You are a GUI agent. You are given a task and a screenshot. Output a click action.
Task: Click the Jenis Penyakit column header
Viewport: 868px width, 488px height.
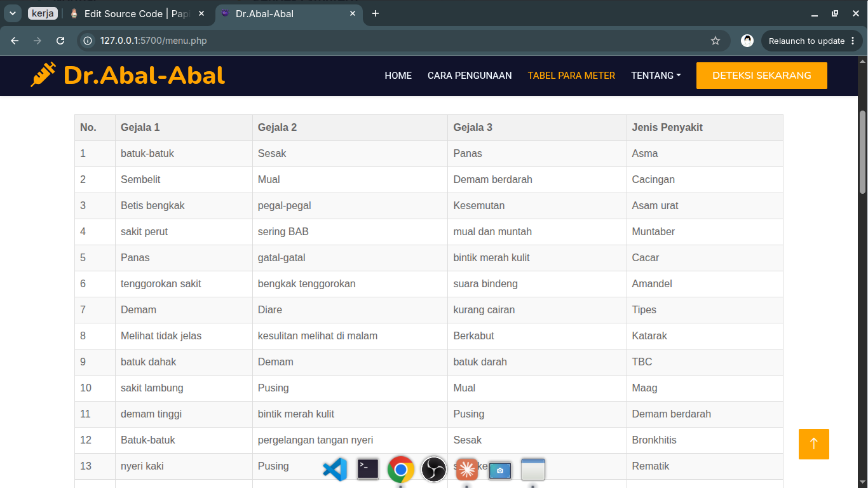(x=705, y=128)
